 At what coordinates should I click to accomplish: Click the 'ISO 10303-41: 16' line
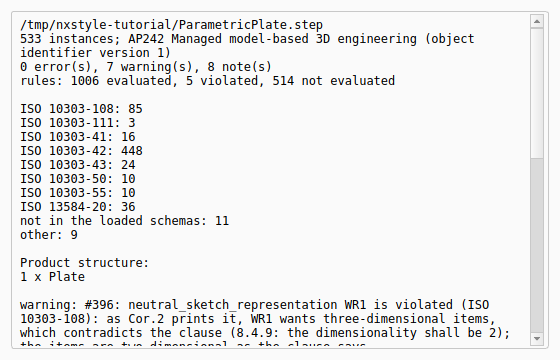tap(78, 136)
